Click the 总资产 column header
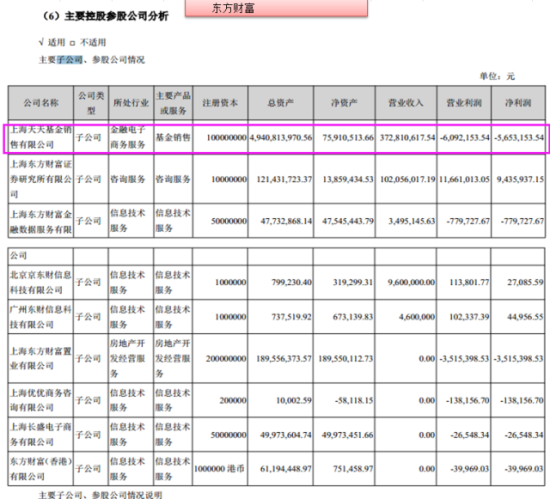This screenshot has width=550, height=499. pos(281,103)
